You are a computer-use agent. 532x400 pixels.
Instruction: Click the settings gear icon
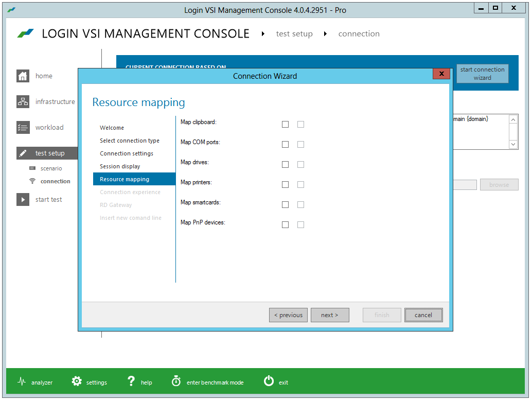(77, 381)
